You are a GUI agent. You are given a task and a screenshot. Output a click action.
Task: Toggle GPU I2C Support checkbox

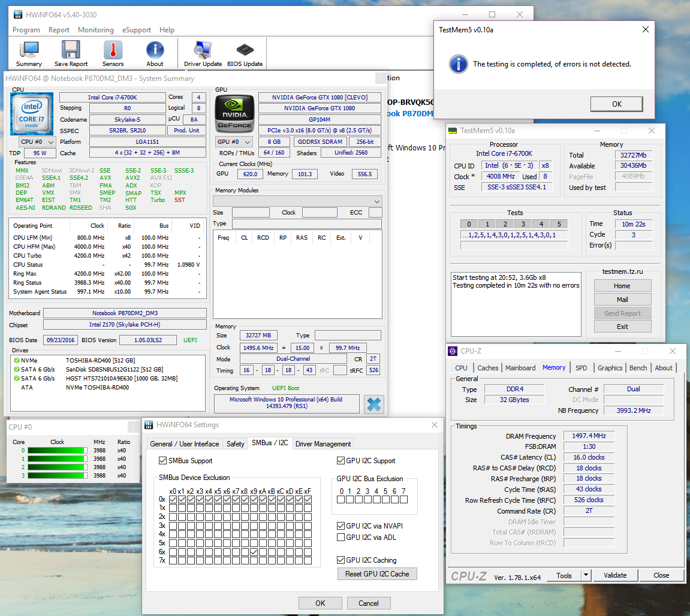(341, 461)
